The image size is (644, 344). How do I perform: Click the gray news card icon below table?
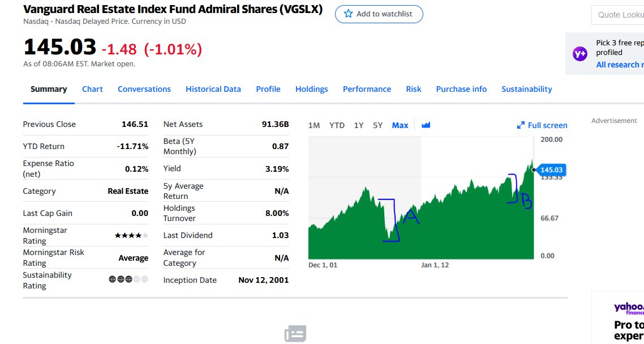pyautogui.click(x=295, y=334)
